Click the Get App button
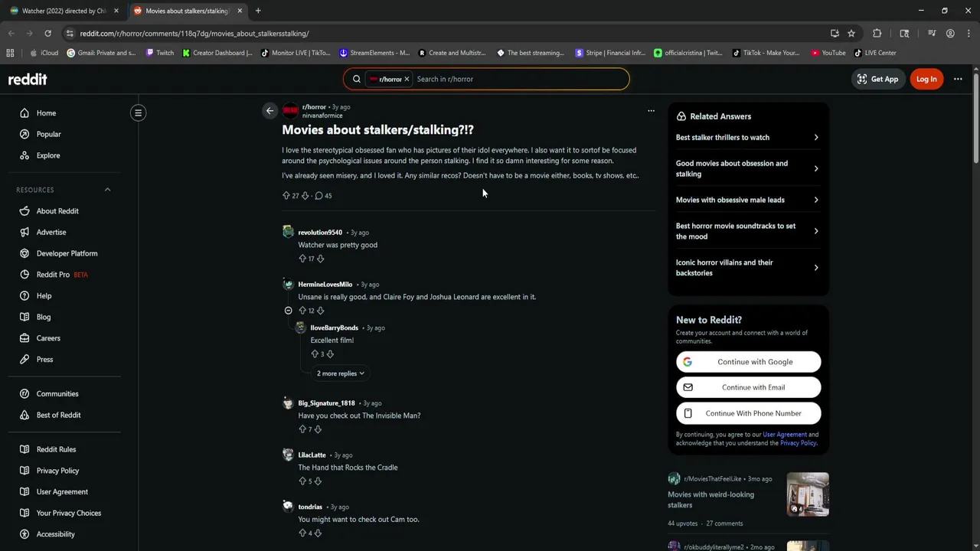Image resolution: width=980 pixels, height=551 pixels. [x=877, y=79]
